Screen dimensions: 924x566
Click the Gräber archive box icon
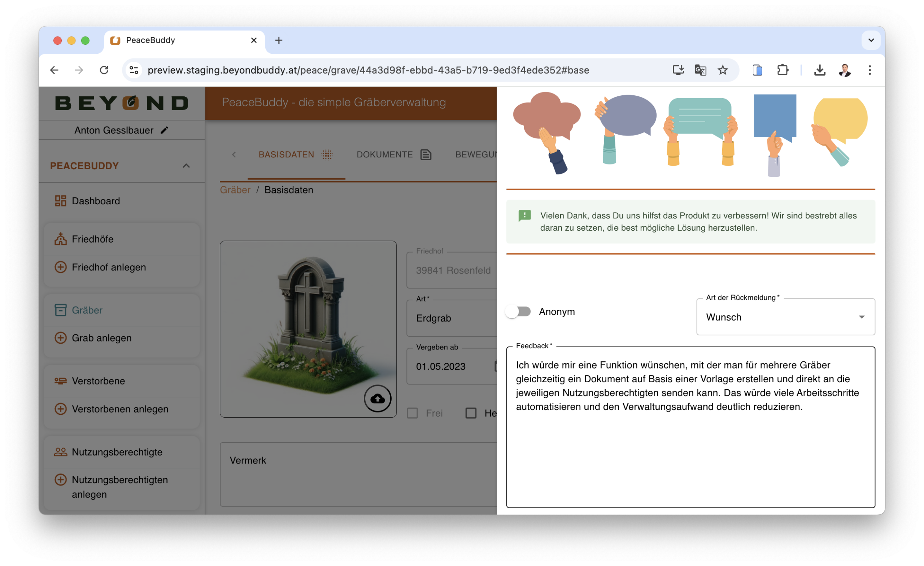point(60,310)
